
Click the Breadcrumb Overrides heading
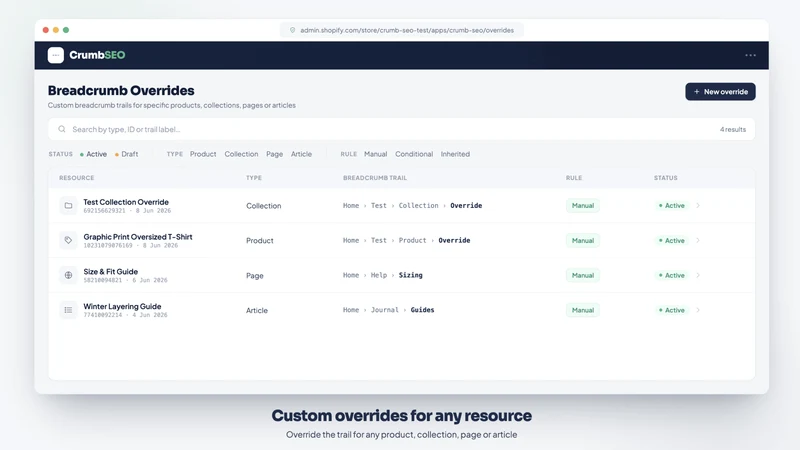(121, 90)
